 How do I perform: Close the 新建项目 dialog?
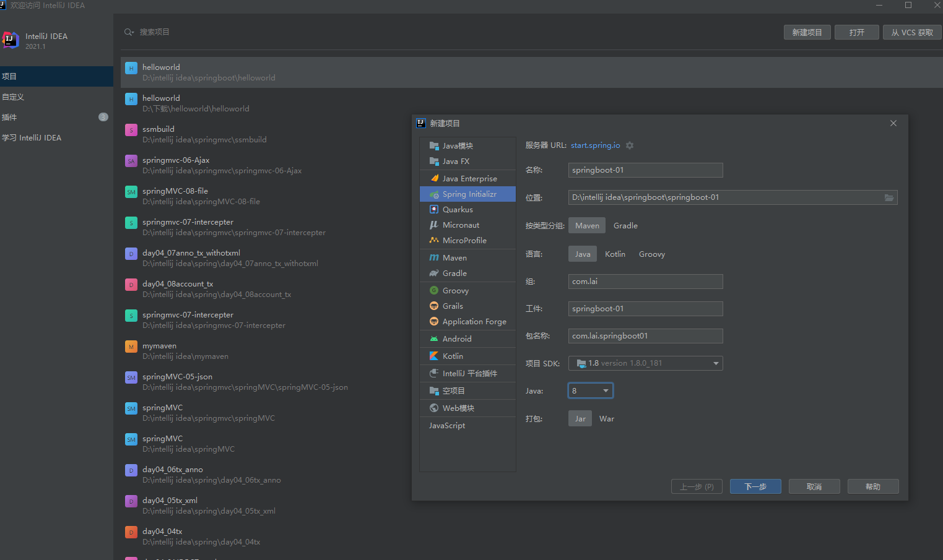(893, 123)
